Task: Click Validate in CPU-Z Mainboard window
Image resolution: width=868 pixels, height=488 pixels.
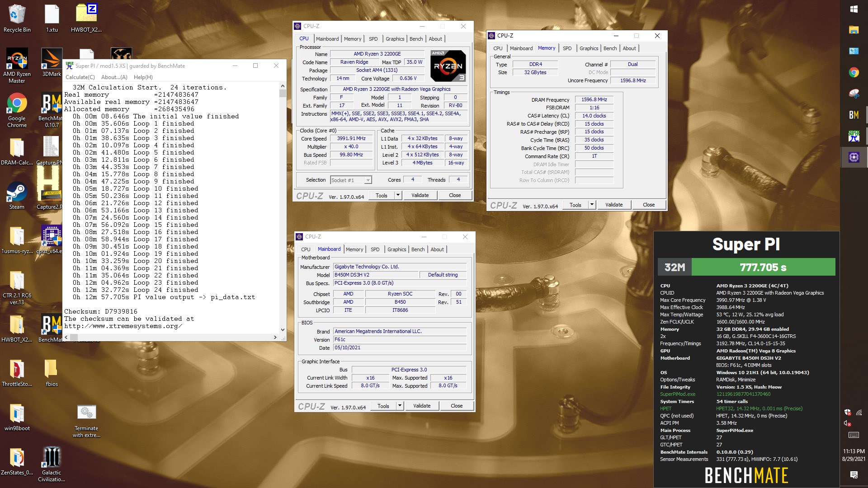Action: click(422, 406)
